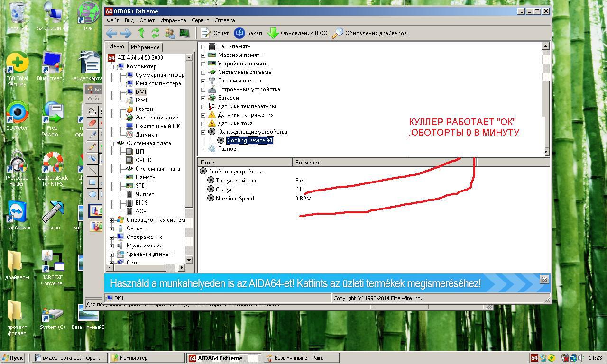
Task: Select the Разное DMI item
Action: pyautogui.click(x=227, y=149)
